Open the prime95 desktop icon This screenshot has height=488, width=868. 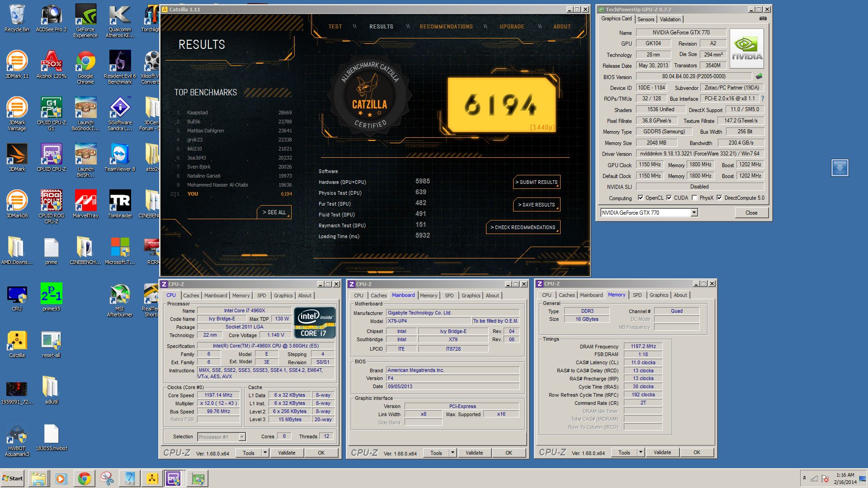(x=51, y=297)
